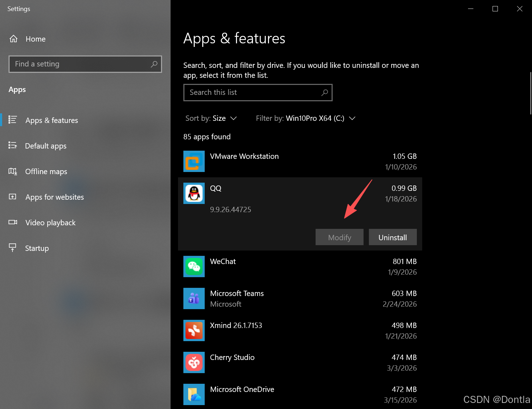Select the VMware Workstation entry name

(244, 156)
